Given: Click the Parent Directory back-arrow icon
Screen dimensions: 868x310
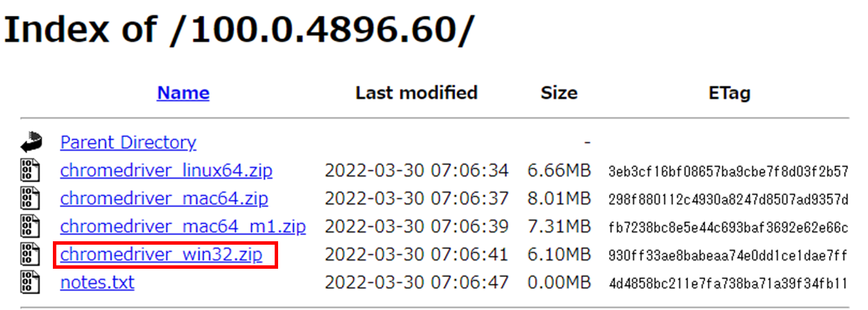Looking at the screenshot, I should (x=31, y=142).
